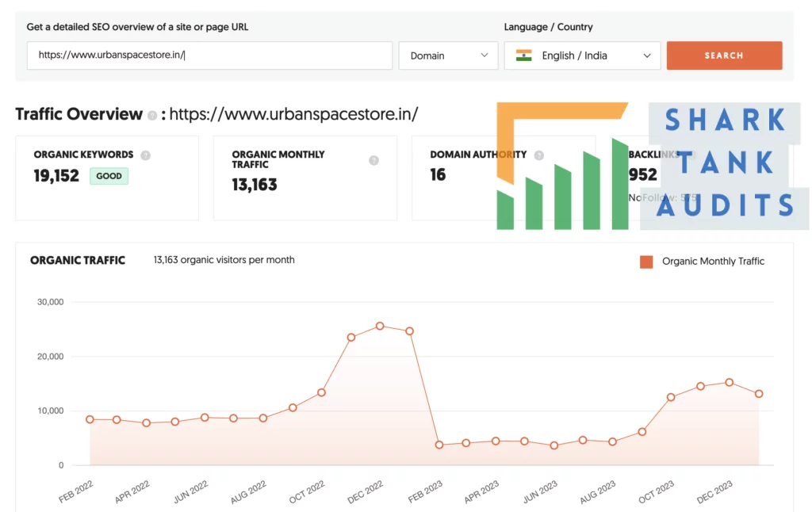Click the Domain Authority value 16
This screenshot has height=512, width=812.
coord(438,175)
